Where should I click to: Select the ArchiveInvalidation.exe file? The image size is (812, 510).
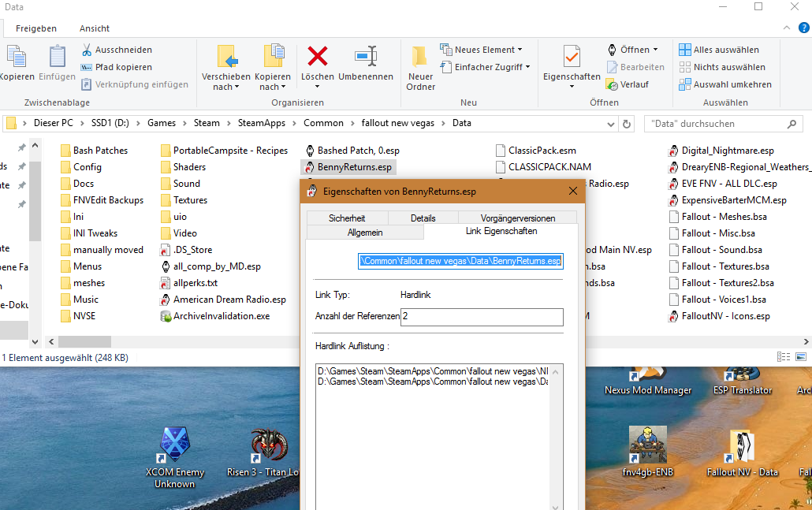[x=221, y=316]
